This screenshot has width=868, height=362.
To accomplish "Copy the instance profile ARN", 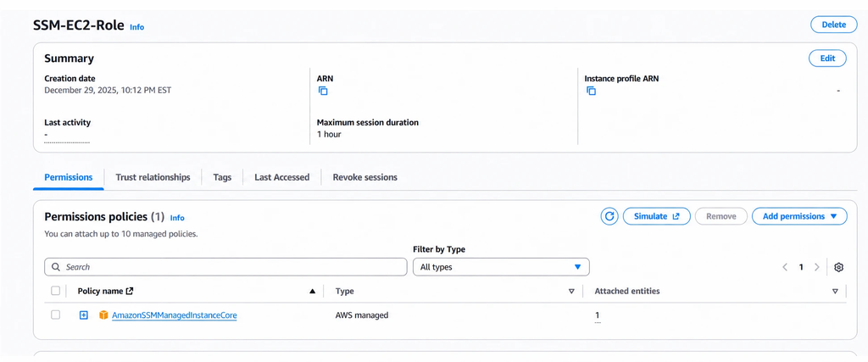I will [591, 91].
